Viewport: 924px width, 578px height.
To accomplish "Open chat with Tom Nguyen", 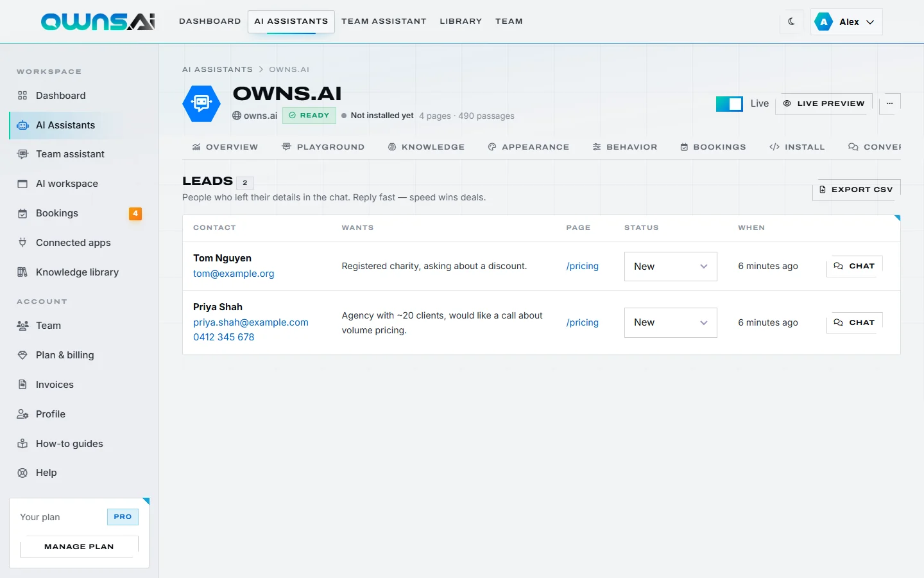I will 854,266.
